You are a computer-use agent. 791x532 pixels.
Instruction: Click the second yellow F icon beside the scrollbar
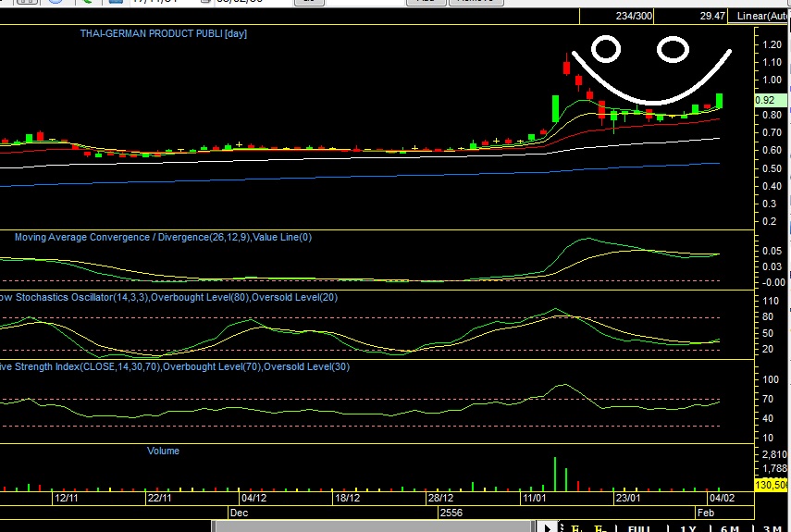point(600,528)
